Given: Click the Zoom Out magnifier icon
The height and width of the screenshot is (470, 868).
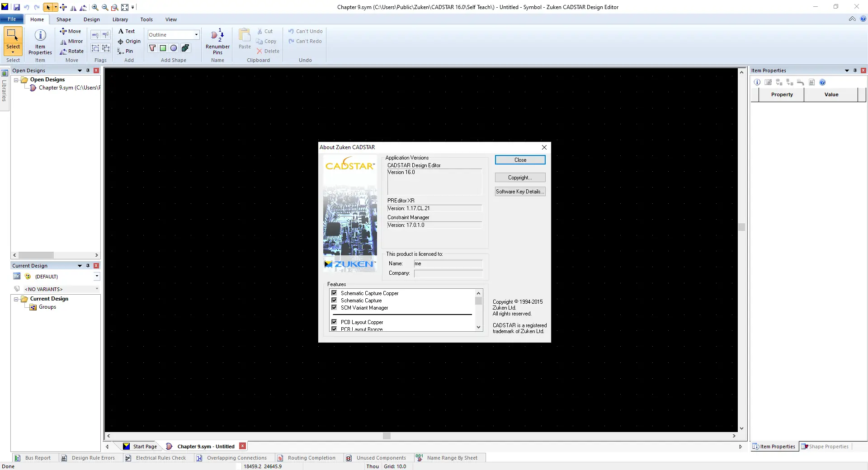Looking at the screenshot, I should tap(105, 7).
